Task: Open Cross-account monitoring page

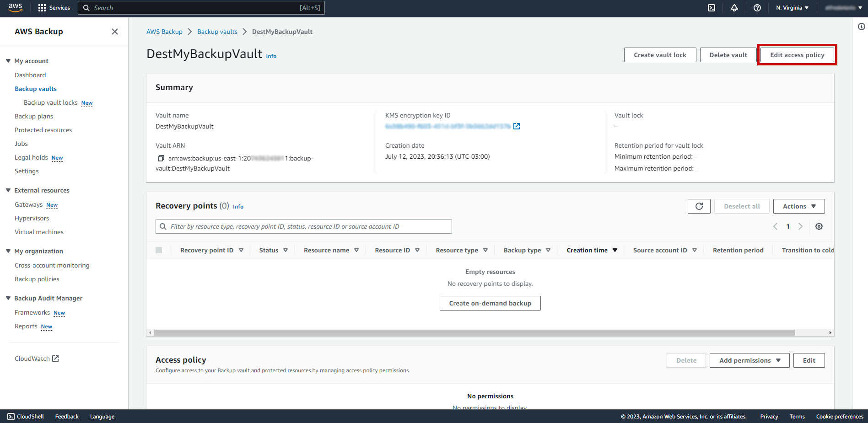Action: 52,265
